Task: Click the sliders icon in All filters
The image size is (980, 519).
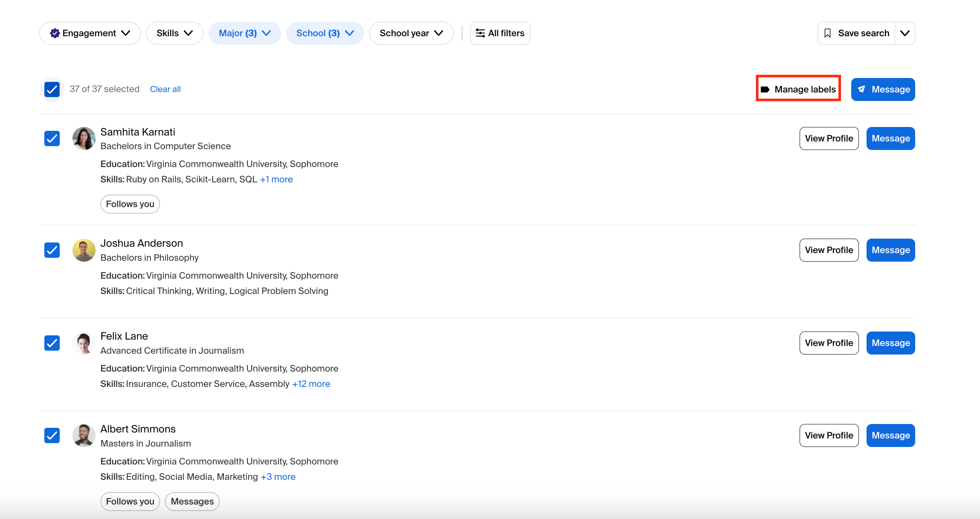Action: tap(481, 33)
